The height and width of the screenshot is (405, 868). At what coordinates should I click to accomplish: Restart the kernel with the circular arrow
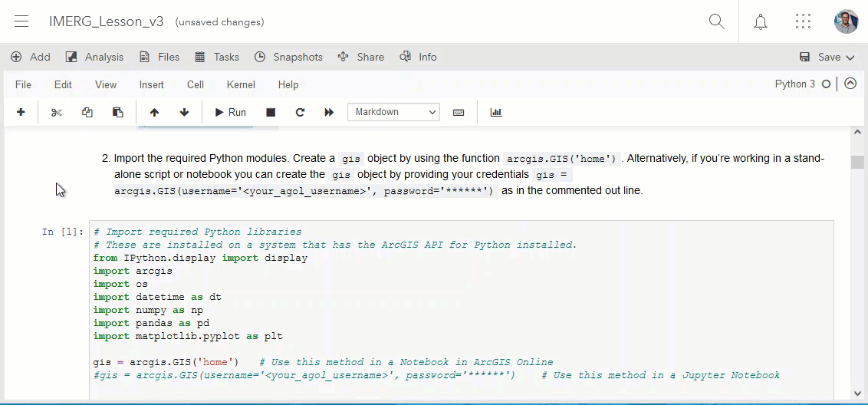(x=300, y=112)
